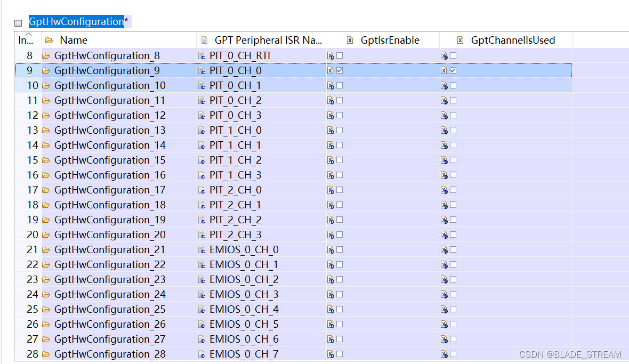This screenshot has height=364, width=629.
Task: Enable GptIsrEnable for PIT_0_CH_RTI
Action: (x=340, y=56)
